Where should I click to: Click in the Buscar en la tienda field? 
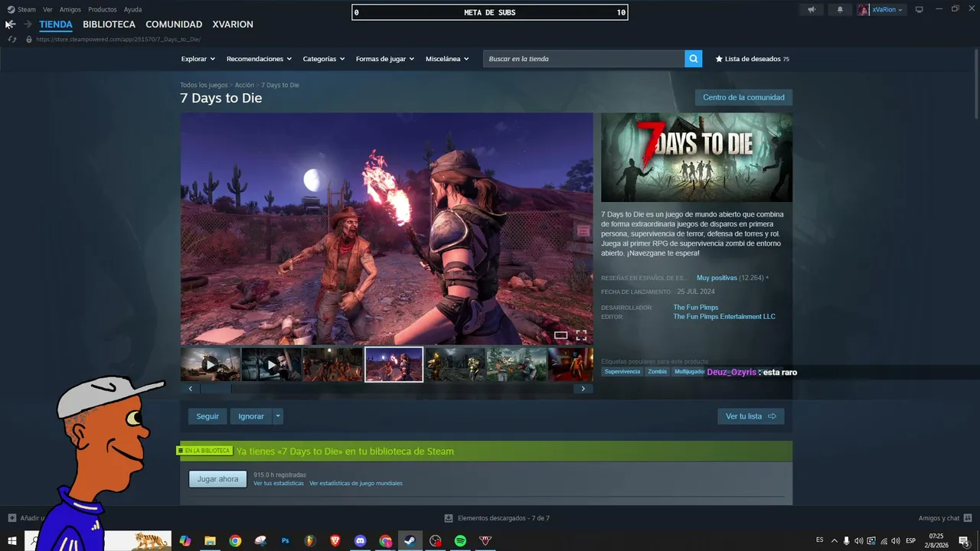click(x=583, y=59)
